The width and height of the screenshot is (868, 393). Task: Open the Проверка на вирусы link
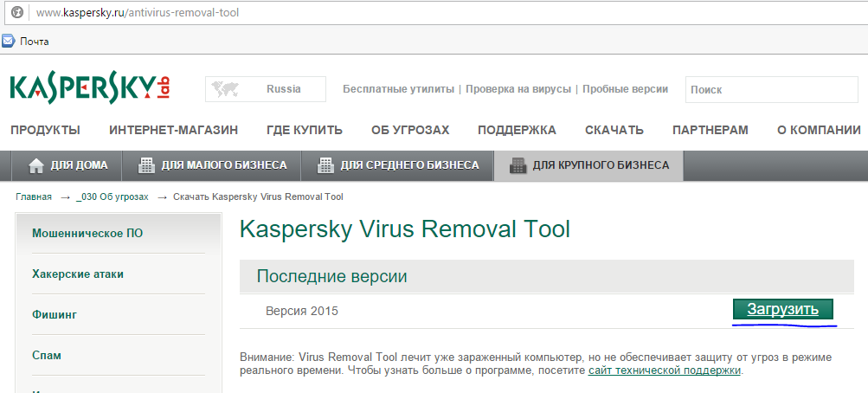518,89
